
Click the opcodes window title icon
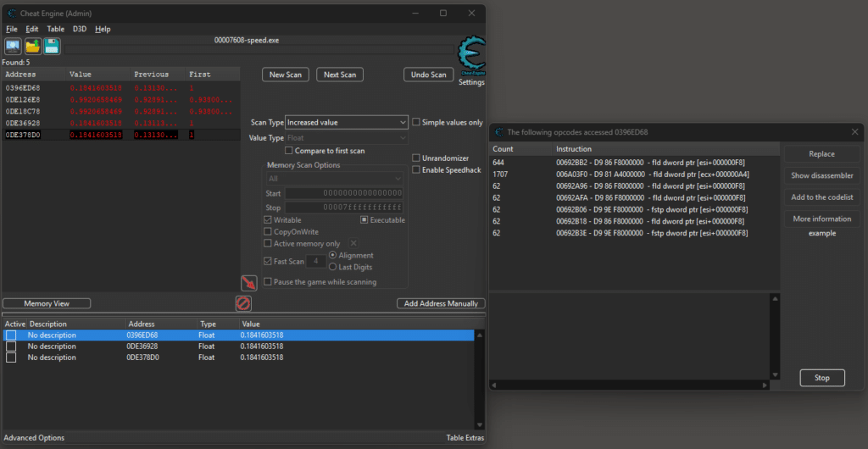[498, 132]
